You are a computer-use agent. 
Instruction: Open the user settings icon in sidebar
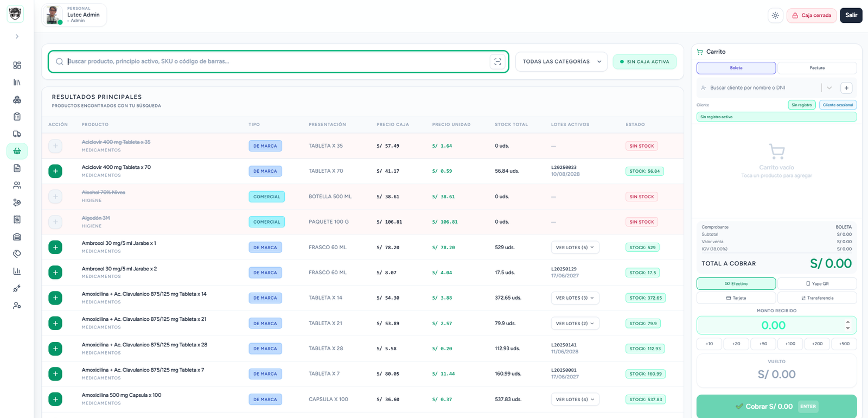(x=17, y=306)
